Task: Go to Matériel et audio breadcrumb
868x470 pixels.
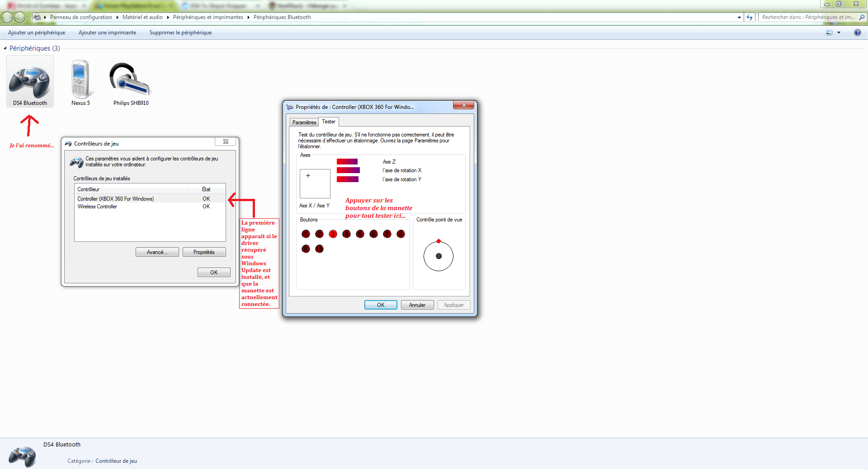Action: tap(142, 17)
